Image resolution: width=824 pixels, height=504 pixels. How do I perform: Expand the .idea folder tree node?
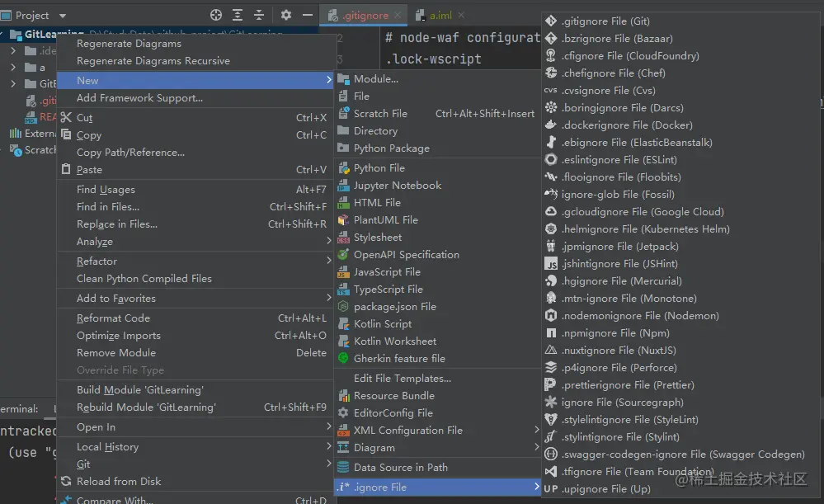14,51
